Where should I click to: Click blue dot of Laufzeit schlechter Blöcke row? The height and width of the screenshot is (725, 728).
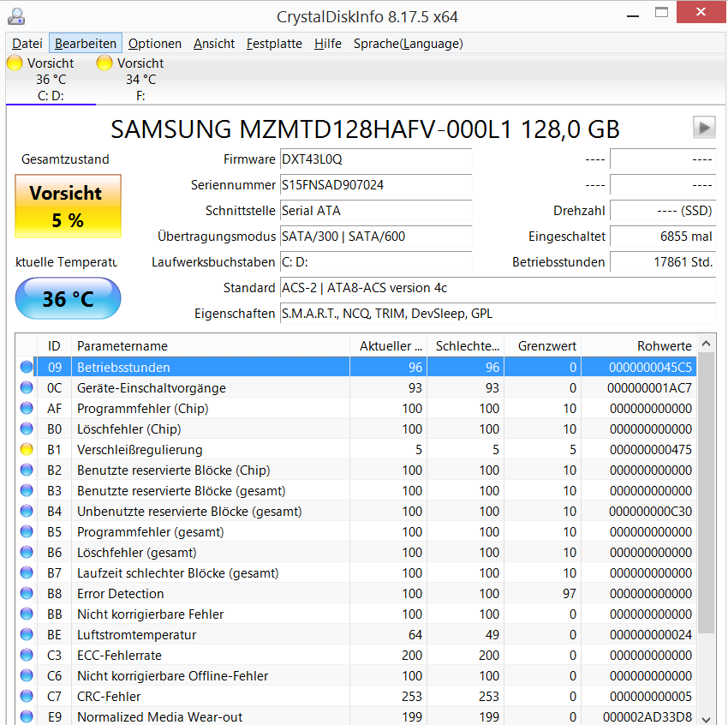[27, 572]
